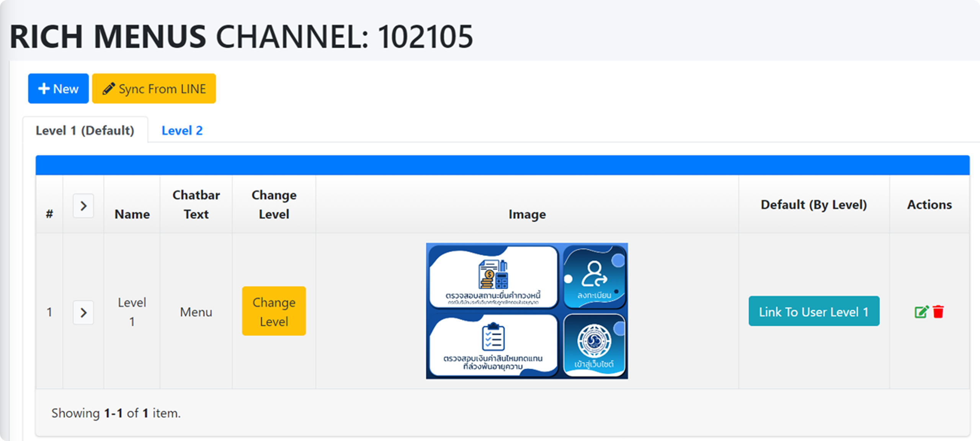This screenshot has height=441, width=980.
Task: Click the green edit pencil icon
Action: 921,312
